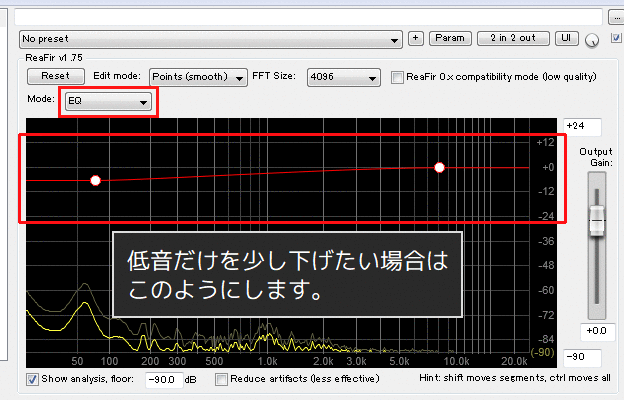
Task: Enable ReaFir 0.x compatibility mode
Action: coord(398,77)
